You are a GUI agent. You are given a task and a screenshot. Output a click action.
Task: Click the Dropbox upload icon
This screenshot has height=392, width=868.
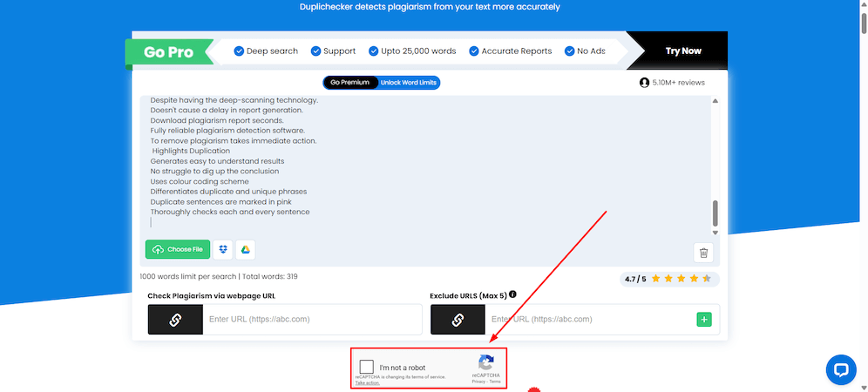point(224,250)
